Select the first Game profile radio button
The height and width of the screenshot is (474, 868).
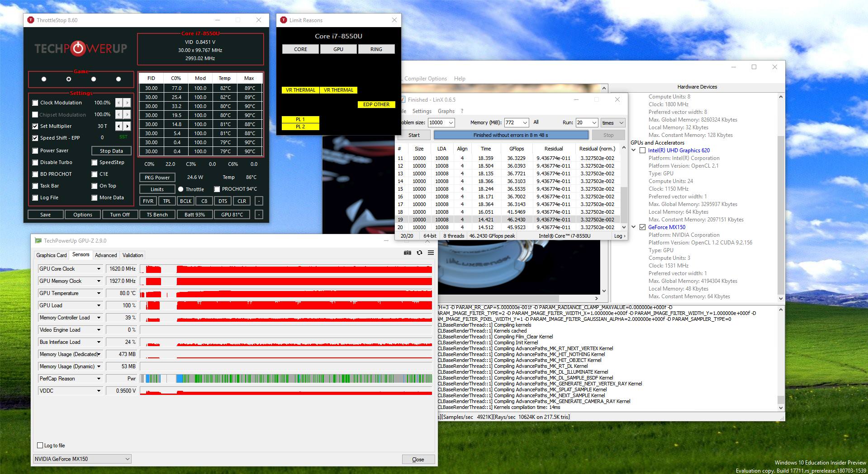(x=44, y=79)
